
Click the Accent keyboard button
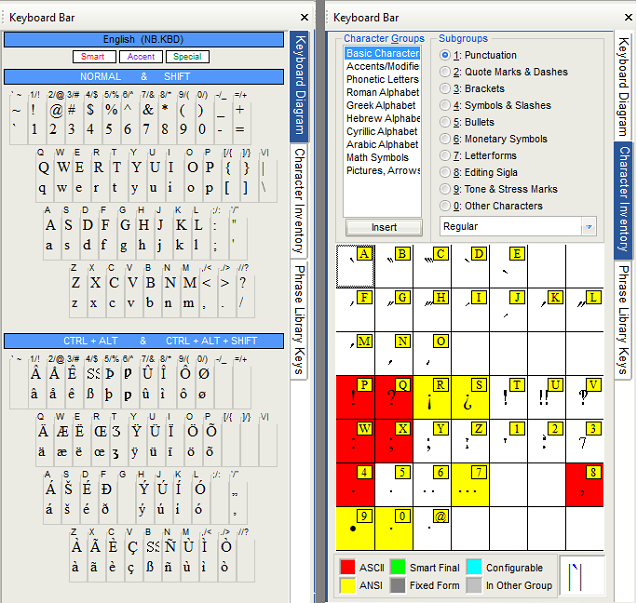click(x=142, y=57)
